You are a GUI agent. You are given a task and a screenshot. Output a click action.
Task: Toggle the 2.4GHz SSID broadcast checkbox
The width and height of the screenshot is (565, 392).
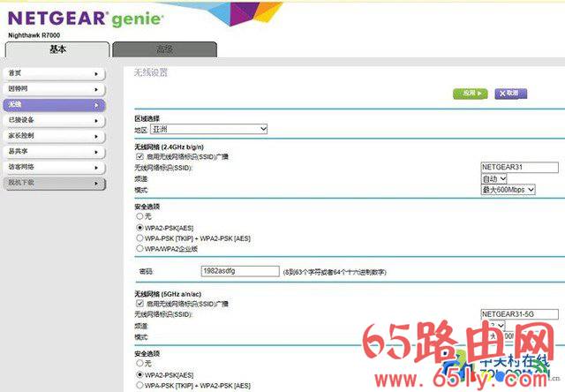[x=139, y=156]
